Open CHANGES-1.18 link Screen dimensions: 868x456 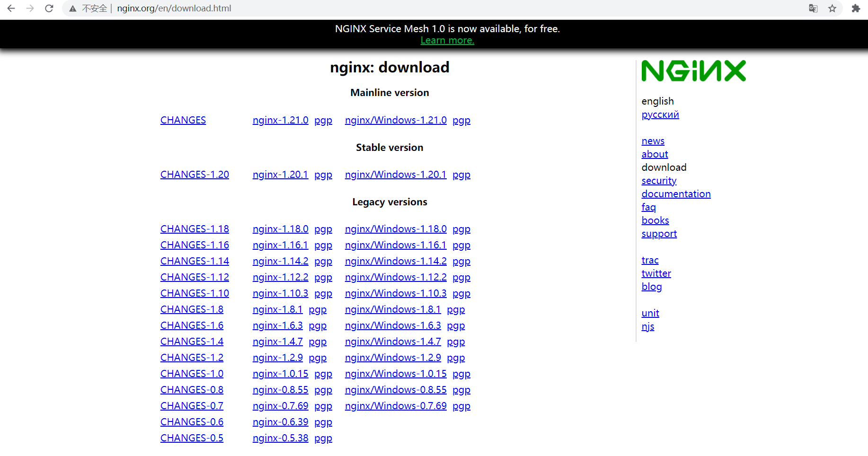[195, 229]
